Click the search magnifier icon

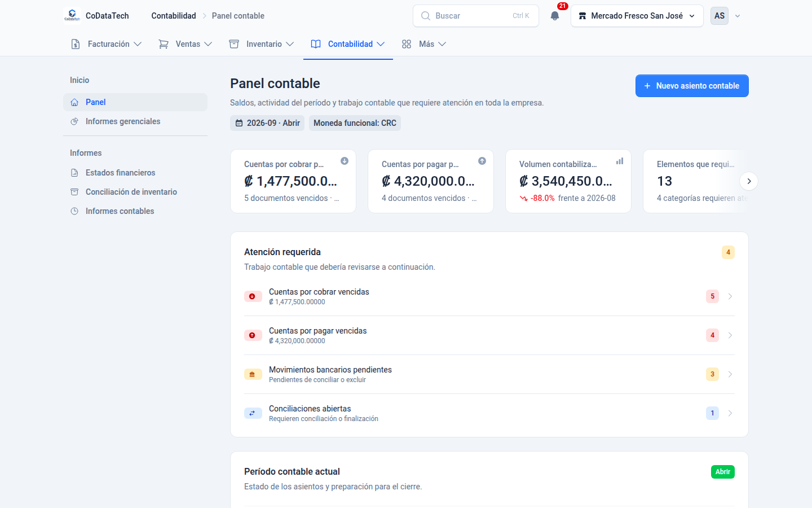tap(426, 16)
